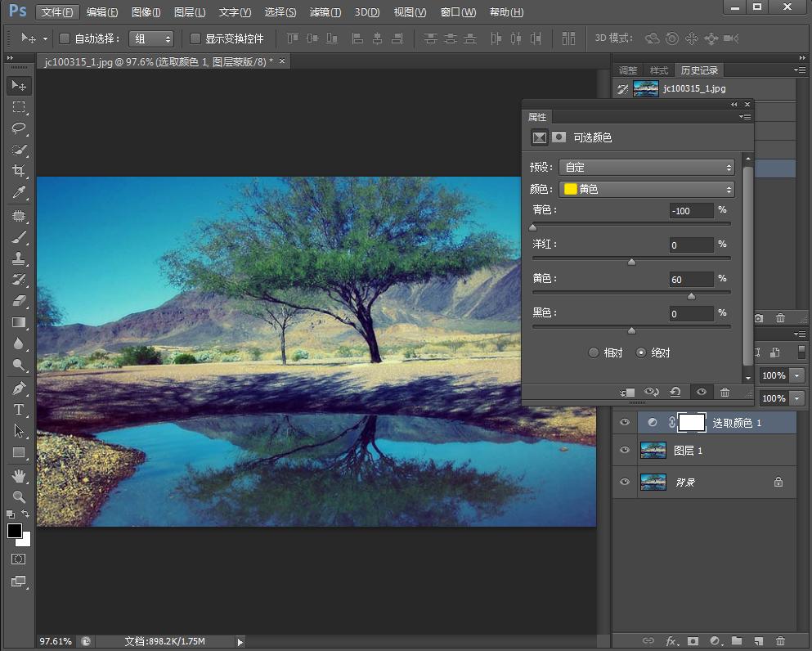Add layer style fx icon
Screen dimensions: 812x651
point(671,641)
